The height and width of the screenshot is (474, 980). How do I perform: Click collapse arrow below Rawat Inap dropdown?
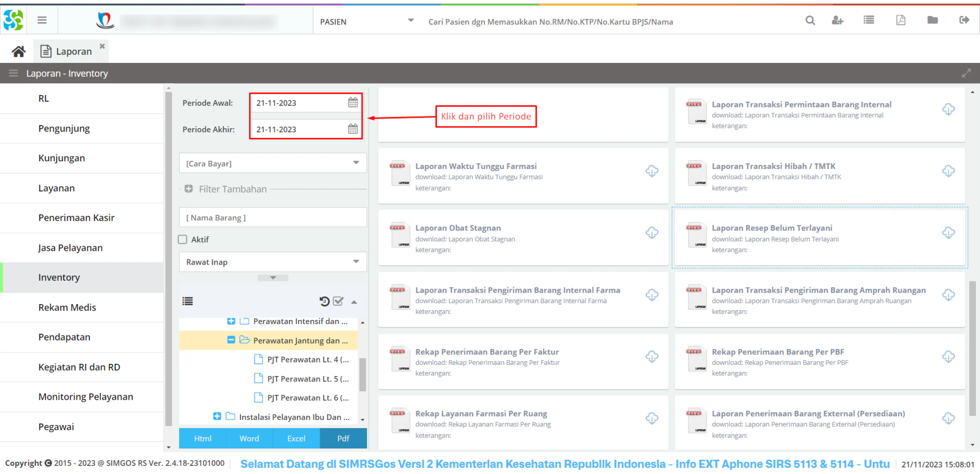tap(273, 278)
